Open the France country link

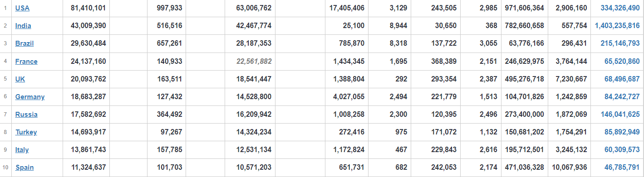point(26,62)
